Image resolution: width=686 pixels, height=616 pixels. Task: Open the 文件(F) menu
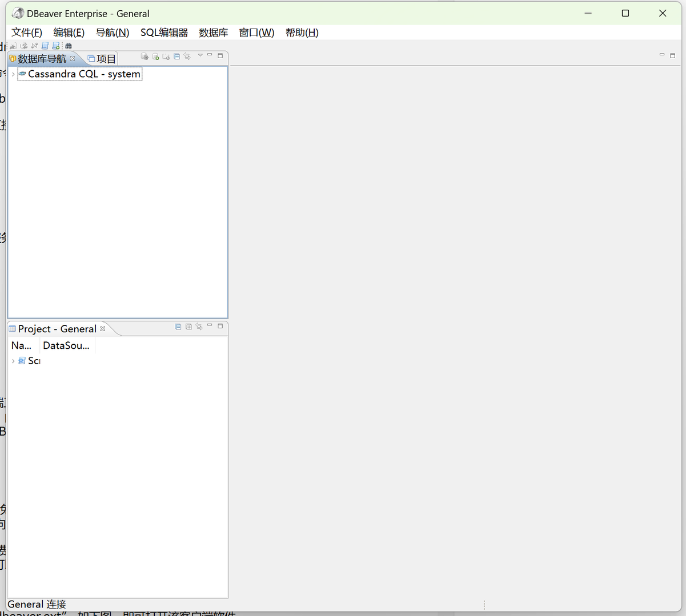tap(27, 33)
